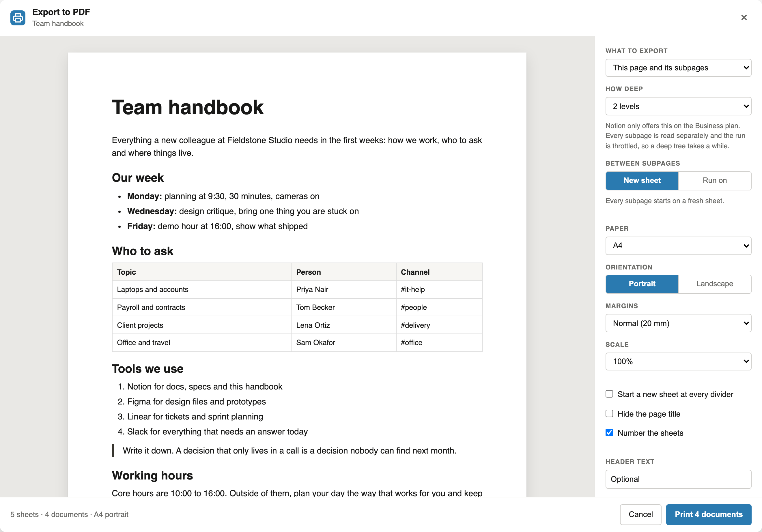Uncheck Number the sheets
Screen dimensions: 762x532
click(609, 432)
